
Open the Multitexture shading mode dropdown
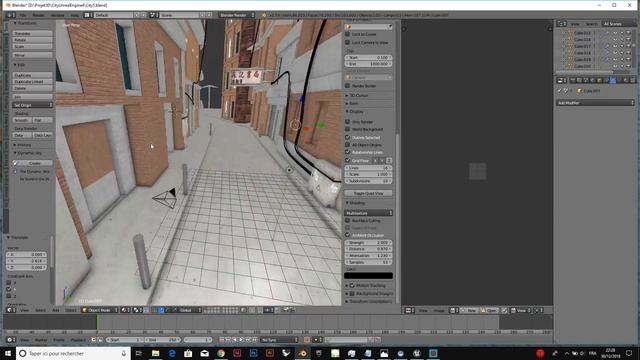(x=369, y=213)
